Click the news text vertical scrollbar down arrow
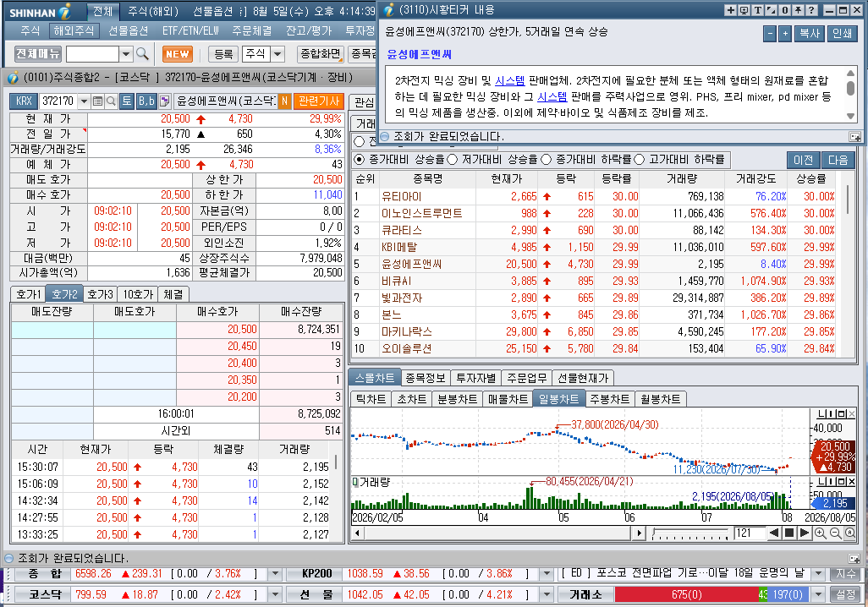This screenshot has width=868, height=607. 851,116
